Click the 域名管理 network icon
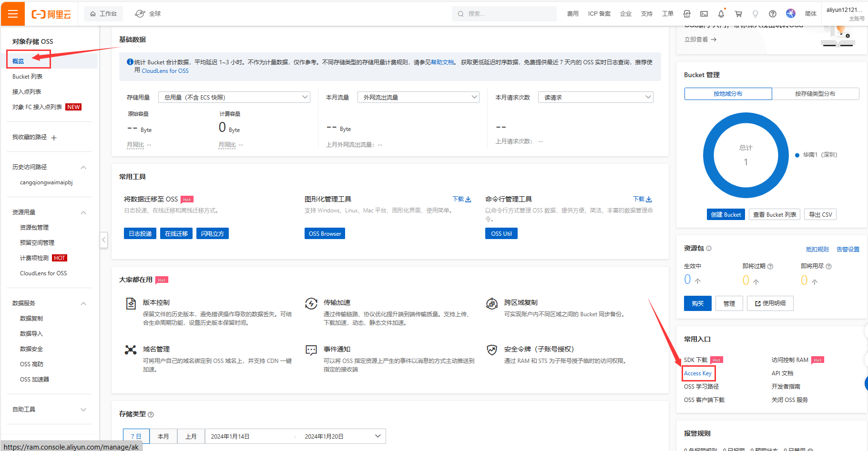868x451 pixels. [x=131, y=350]
